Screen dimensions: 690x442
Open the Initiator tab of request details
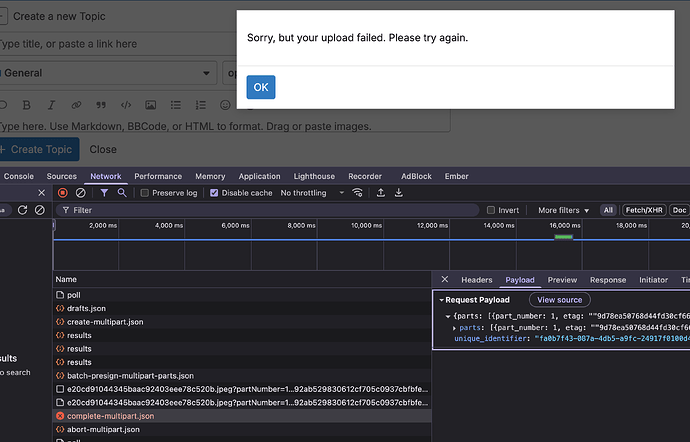[x=653, y=280]
